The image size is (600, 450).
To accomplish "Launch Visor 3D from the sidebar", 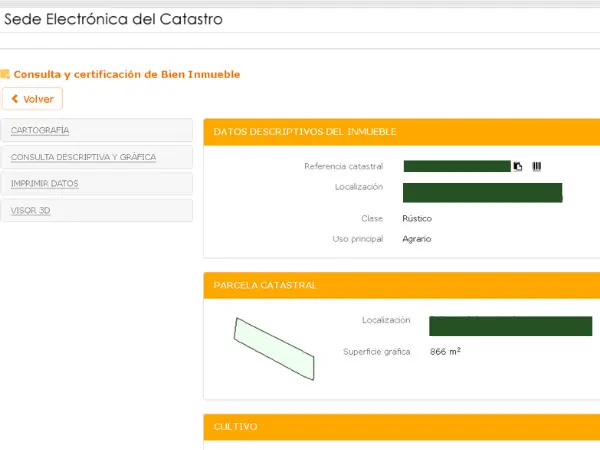I will (30, 211).
